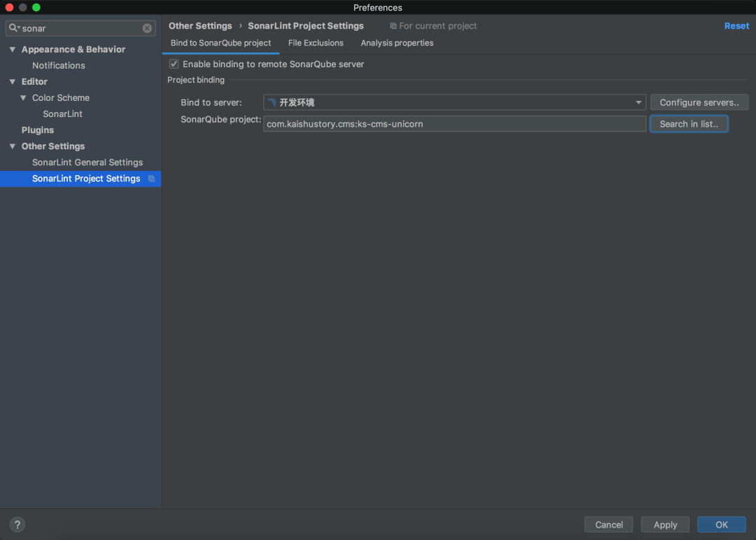Click the Apply button
Viewport: 756px width, 540px height.
pos(665,525)
